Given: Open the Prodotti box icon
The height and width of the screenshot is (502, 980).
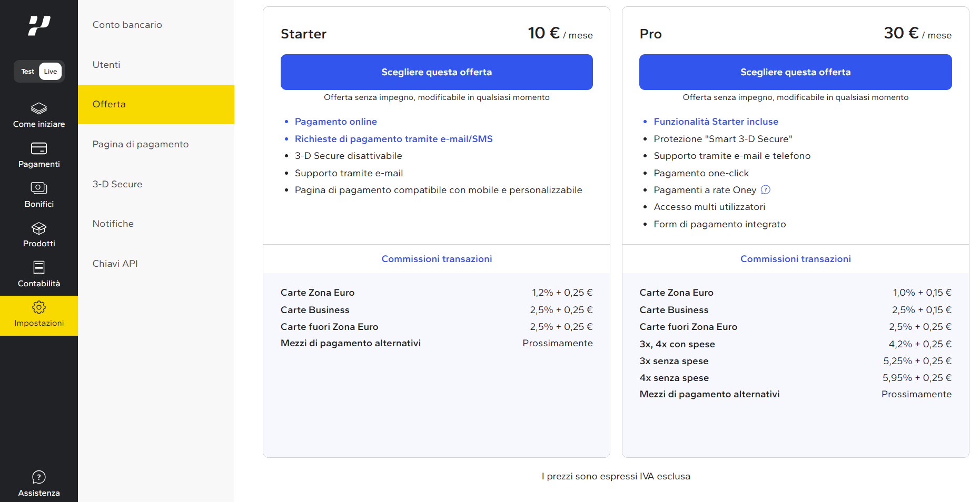Looking at the screenshot, I should (39, 228).
